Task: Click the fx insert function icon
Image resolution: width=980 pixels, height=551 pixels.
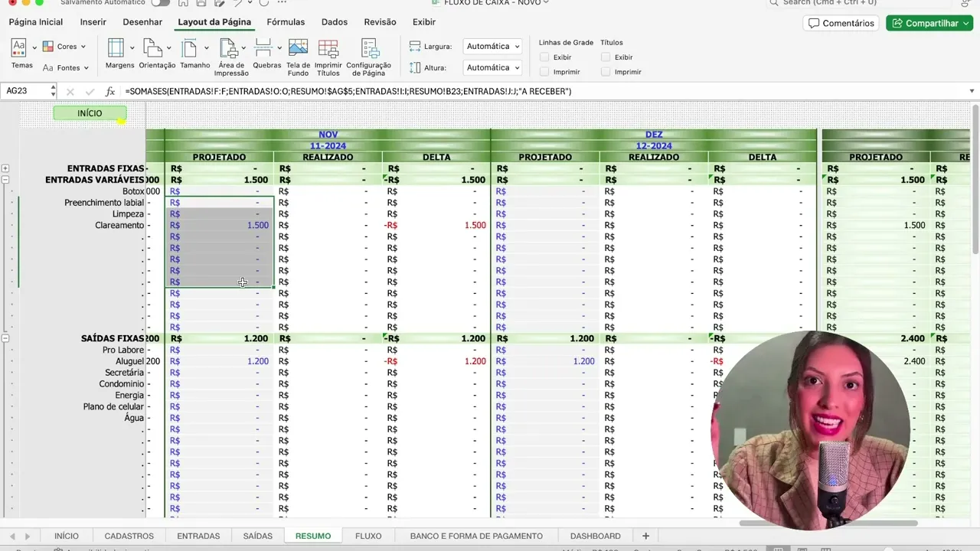Action: point(110,91)
